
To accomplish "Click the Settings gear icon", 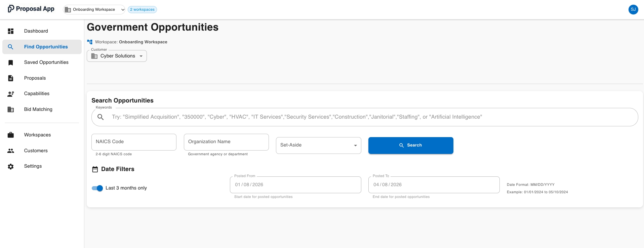I will [x=11, y=166].
